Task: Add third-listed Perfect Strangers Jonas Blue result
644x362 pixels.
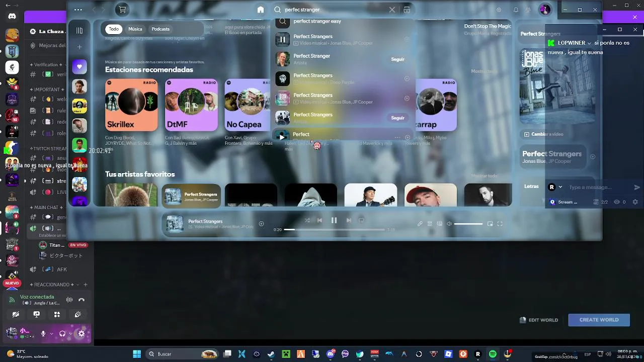Action: coord(407,98)
